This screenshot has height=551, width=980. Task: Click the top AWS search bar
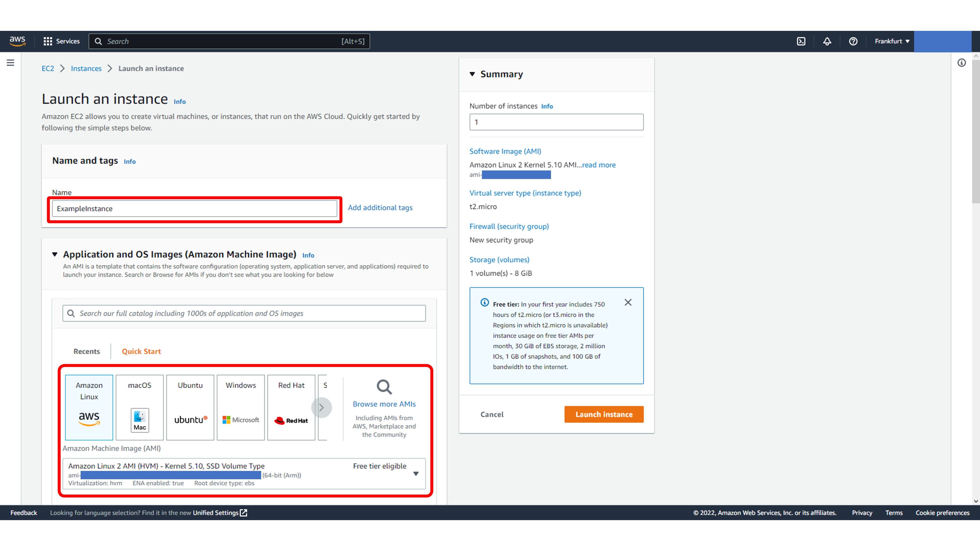[x=229, y=41]
